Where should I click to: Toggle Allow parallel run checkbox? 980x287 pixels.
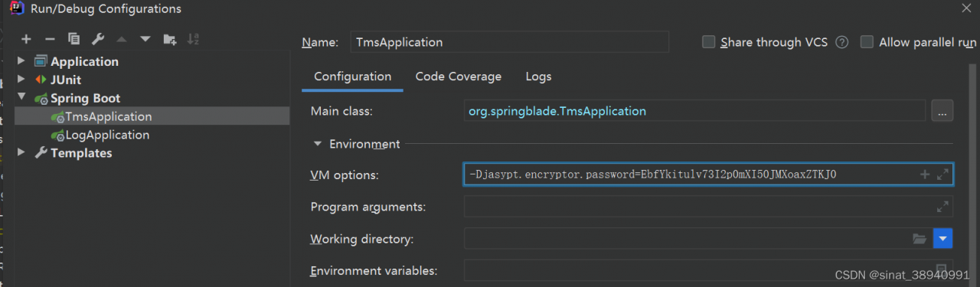tap(867, 42)
